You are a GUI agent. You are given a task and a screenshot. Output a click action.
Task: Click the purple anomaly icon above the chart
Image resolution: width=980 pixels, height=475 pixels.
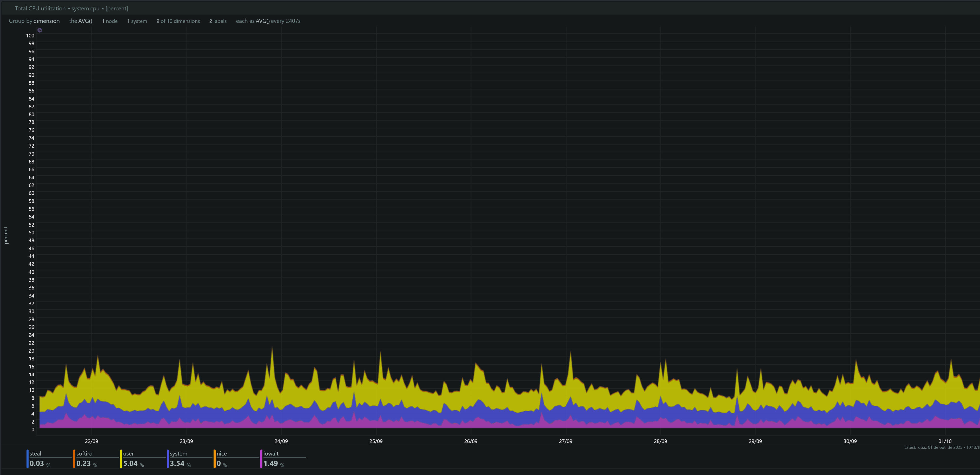point(39,30)
